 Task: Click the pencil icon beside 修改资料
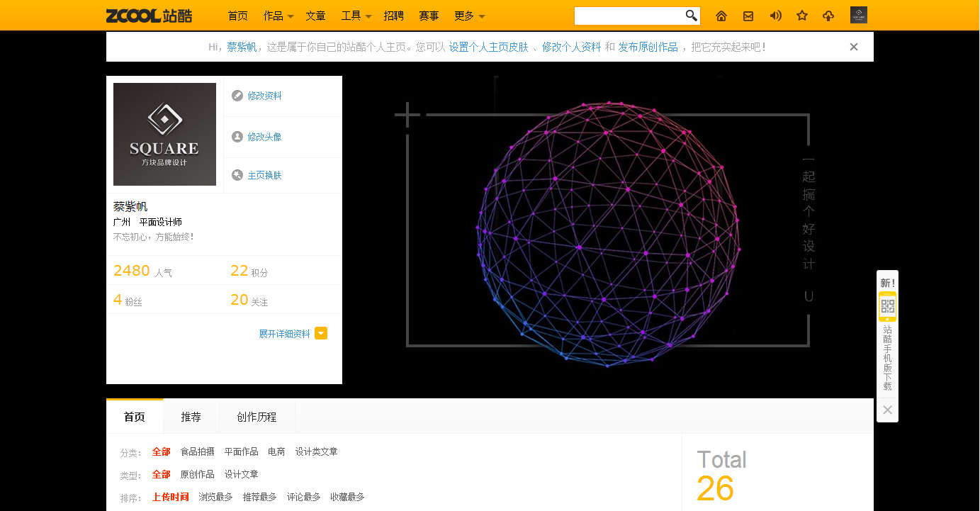237,96
